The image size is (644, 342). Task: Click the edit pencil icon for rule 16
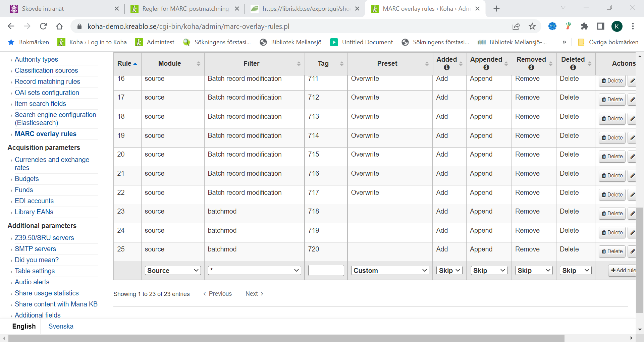click(632, 81)
